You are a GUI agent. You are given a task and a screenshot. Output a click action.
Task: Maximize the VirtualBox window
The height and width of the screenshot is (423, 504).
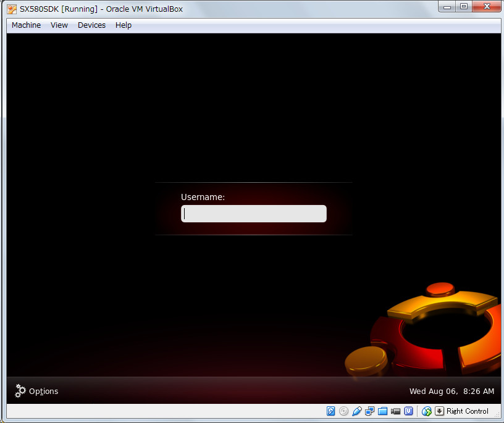coord(463,7)
